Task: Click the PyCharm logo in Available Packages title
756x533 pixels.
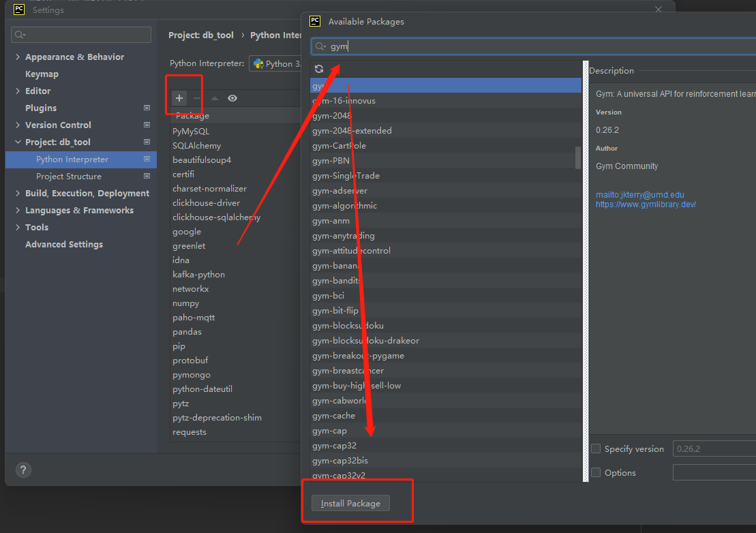Action: [x=315, y=21]
